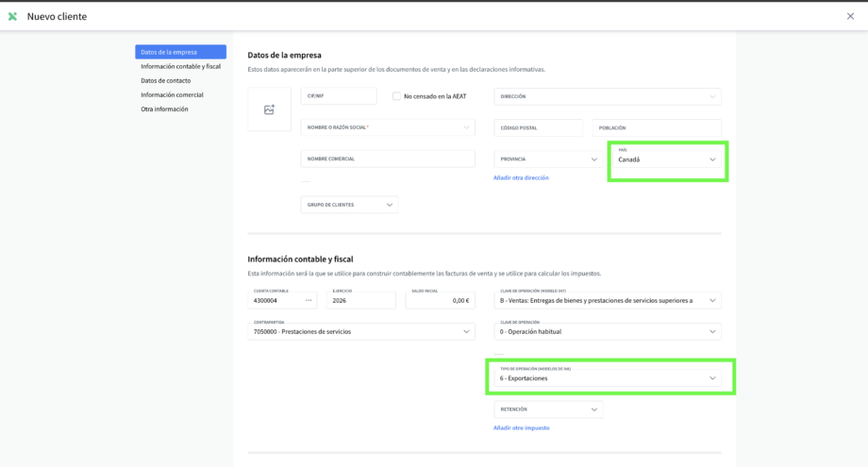The height and width of the screenshot is (467, 868).
Task: Go to 'Información contable y fiscal' section
Action: coord(180,66)
